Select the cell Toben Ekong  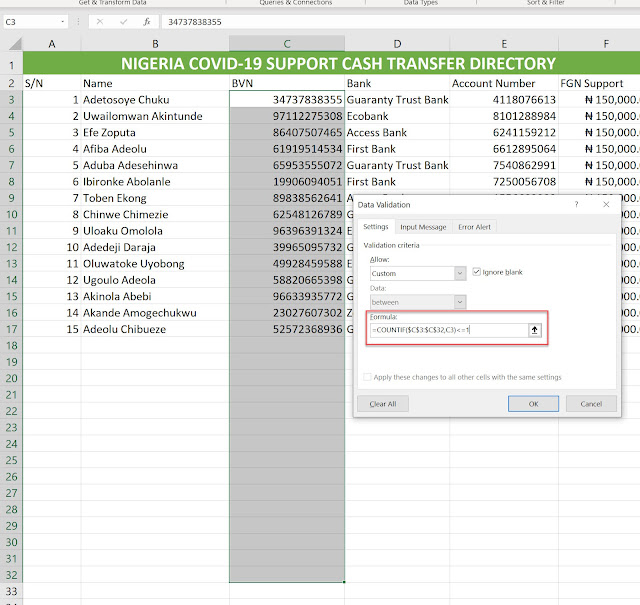(x=155, y=198)
